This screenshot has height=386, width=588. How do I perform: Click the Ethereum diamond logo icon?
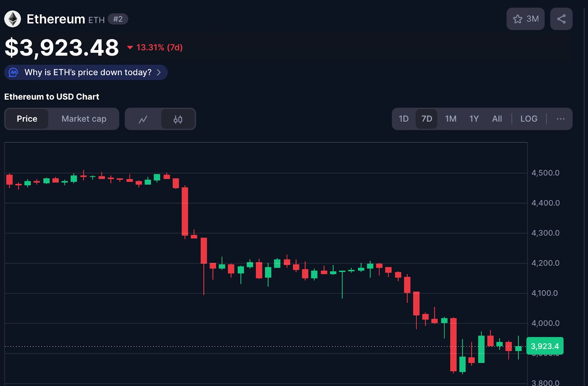(12, 19)
